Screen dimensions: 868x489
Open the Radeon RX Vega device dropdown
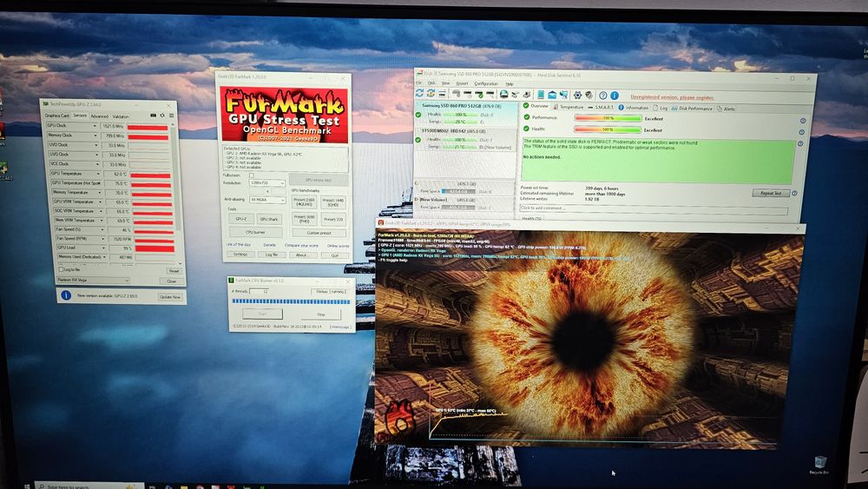point(94,281)
